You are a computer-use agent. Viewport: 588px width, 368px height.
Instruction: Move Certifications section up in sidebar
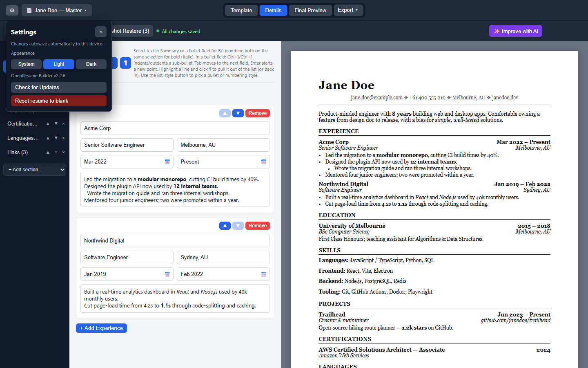click(x=48, y=123)
